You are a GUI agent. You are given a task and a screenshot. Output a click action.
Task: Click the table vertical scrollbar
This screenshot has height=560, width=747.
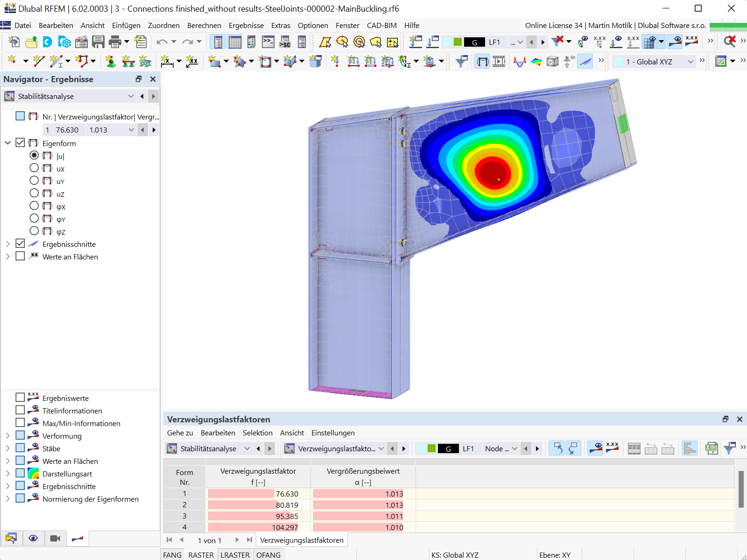(741, 489)
